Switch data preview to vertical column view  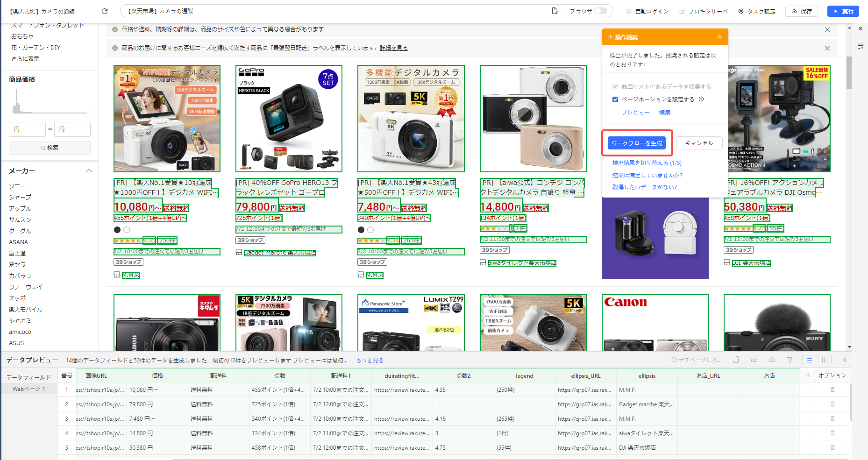click(x=825, y=360)
